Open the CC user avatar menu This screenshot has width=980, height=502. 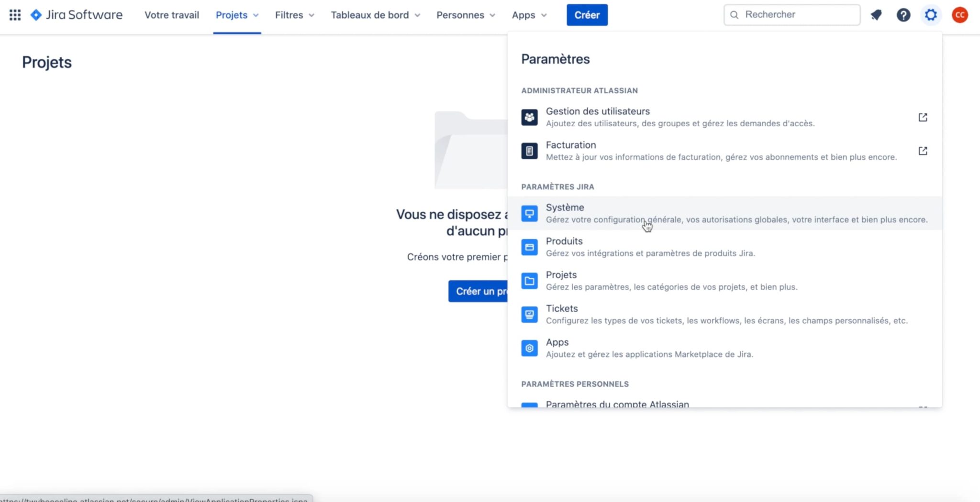click(959, 15)
